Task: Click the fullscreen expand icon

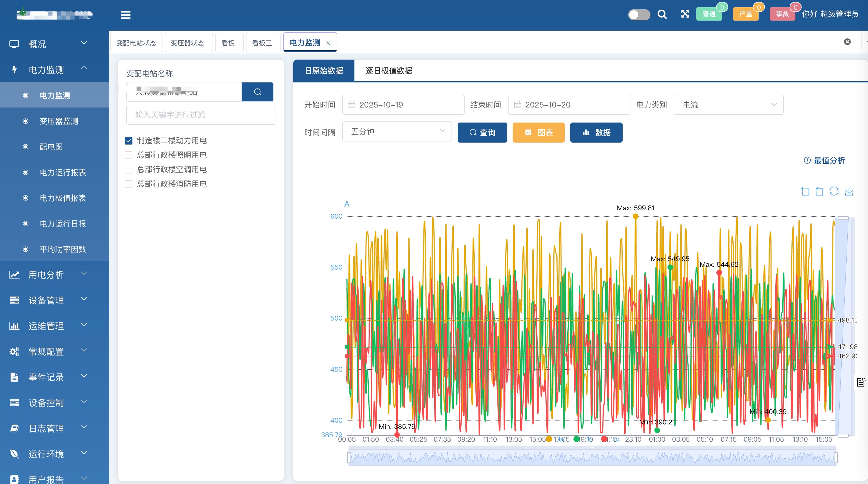Action: [685, 14]
